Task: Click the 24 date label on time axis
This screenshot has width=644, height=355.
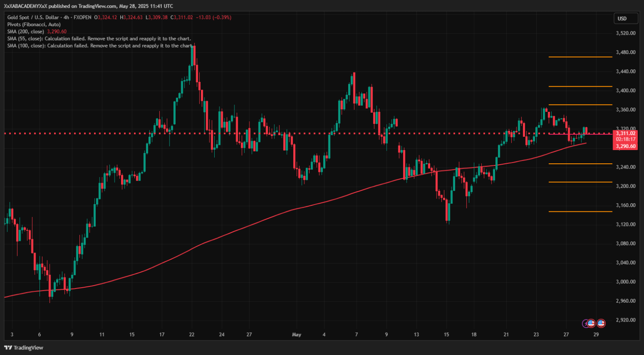Action: (222, 335)
